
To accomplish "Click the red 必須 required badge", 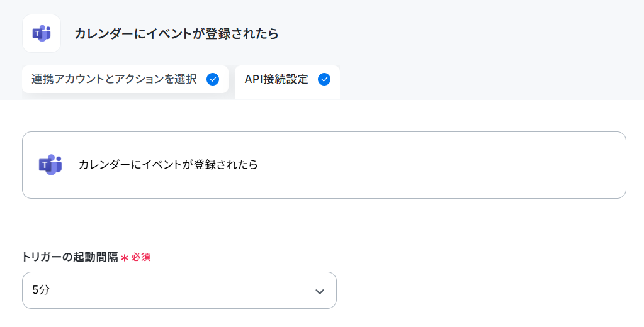I will (141, 257).
